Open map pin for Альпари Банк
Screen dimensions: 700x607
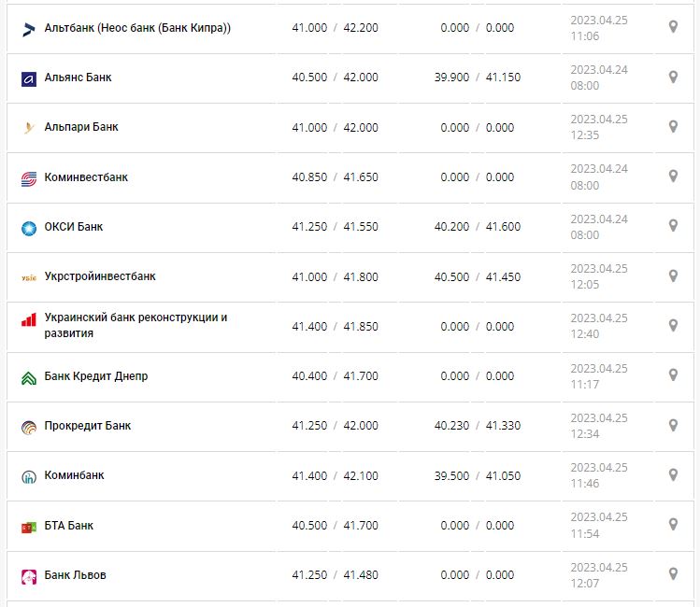[x=673, y=126]
